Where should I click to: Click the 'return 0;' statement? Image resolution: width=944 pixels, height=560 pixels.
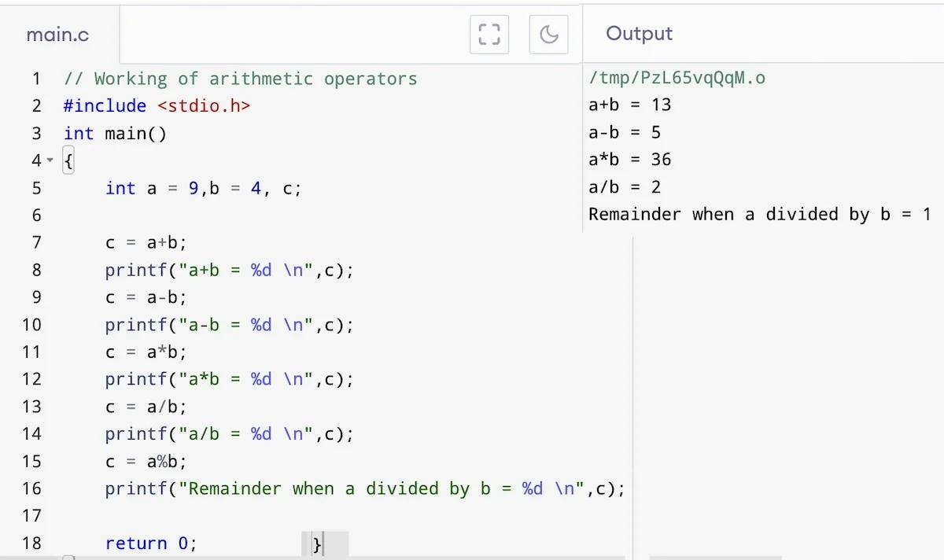151,543
